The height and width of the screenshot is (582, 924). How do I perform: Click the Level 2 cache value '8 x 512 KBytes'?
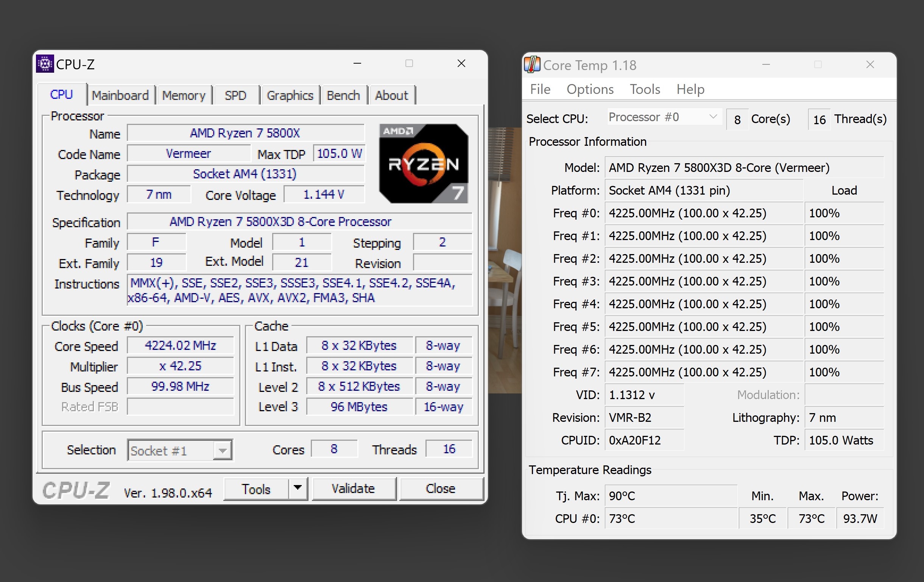click(x=360, y=386)
